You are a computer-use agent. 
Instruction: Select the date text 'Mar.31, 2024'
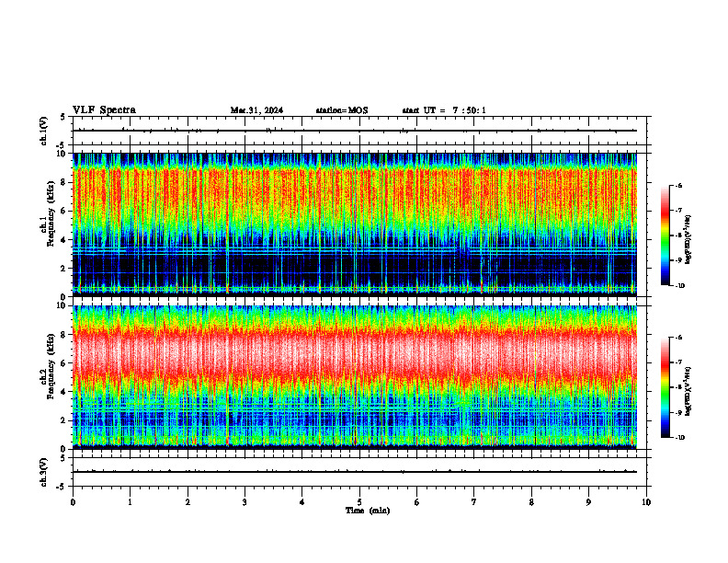[x=256, y=110]
